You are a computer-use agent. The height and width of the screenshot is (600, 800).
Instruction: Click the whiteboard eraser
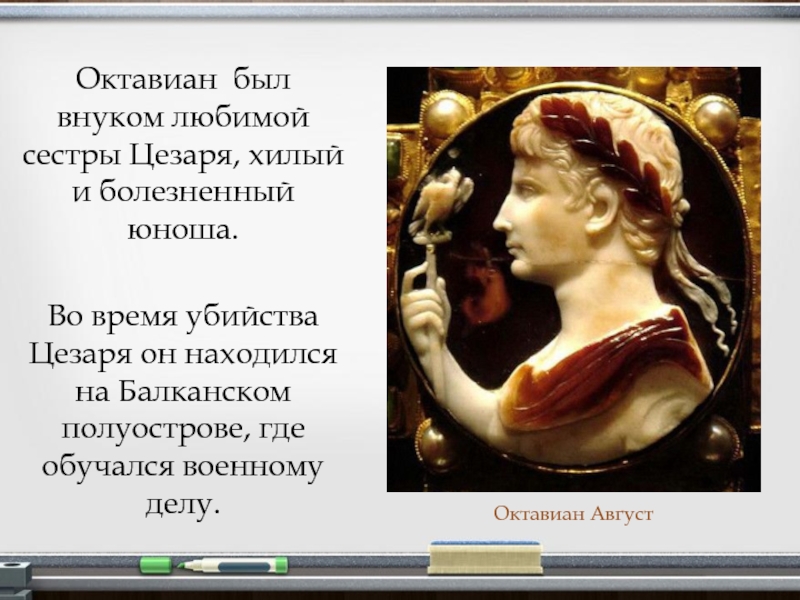click(485, 558)
